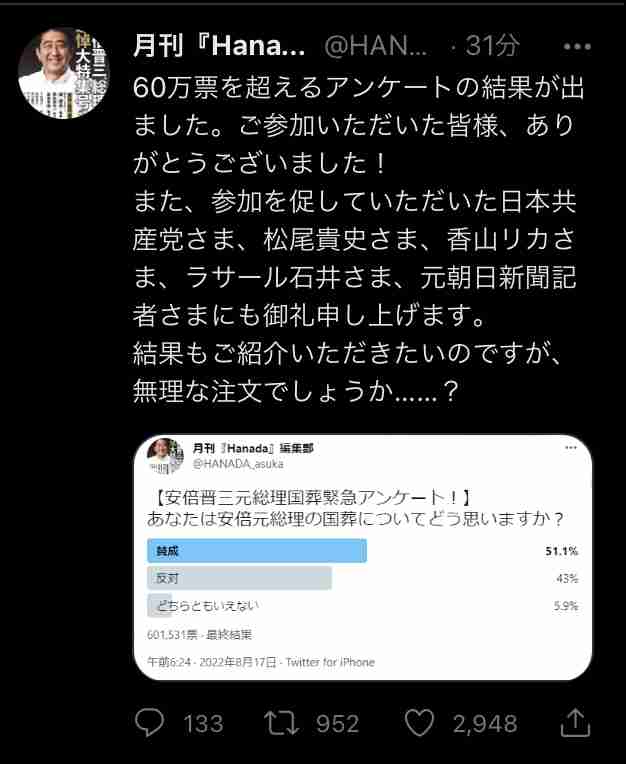Open the reply speech bubble icon
This screenshot has height=764, width=626.
[x=149, y=723]
